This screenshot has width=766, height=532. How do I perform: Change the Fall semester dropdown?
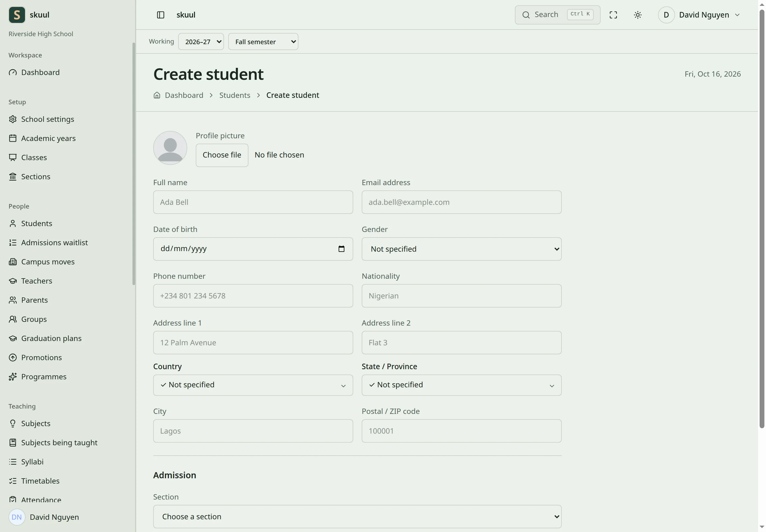tap(263, 42)
